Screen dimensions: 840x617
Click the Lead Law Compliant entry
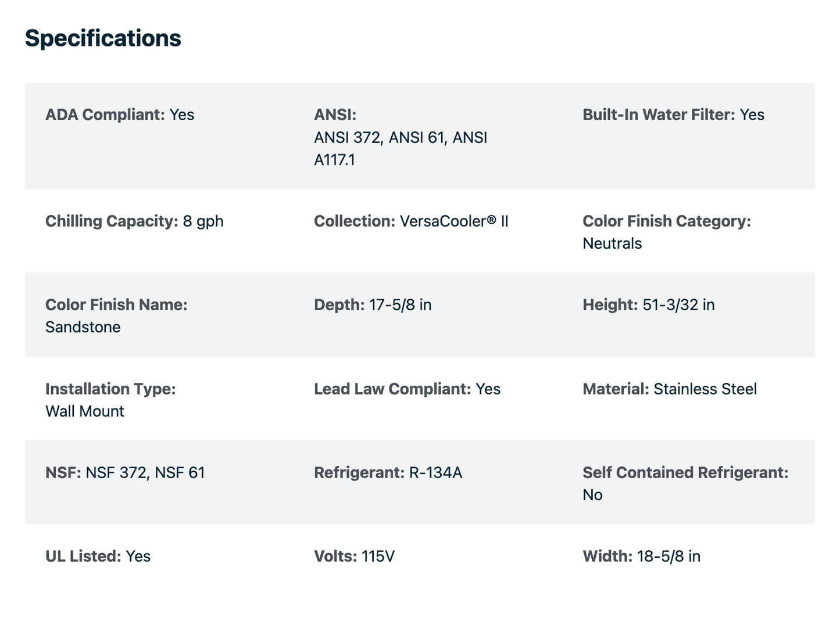(x=407, y=389)
